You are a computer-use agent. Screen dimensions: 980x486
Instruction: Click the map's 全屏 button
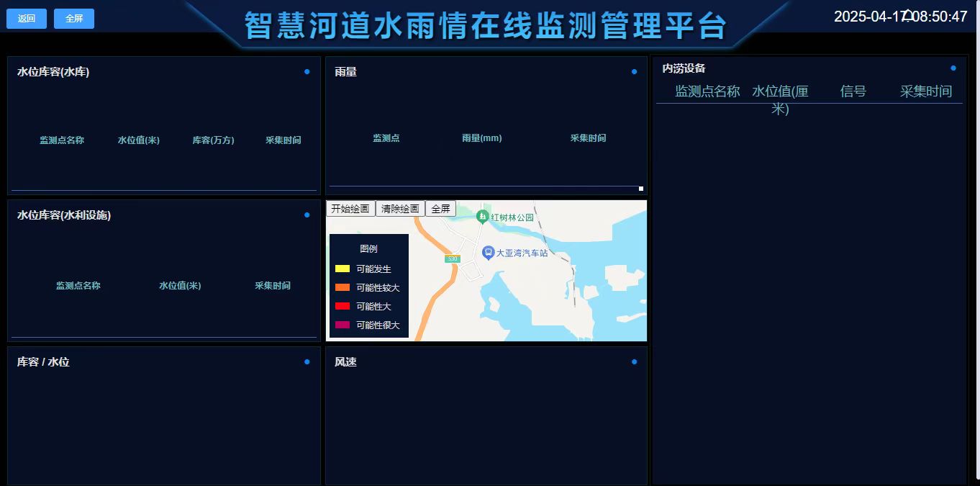click(x=440, y=209)
